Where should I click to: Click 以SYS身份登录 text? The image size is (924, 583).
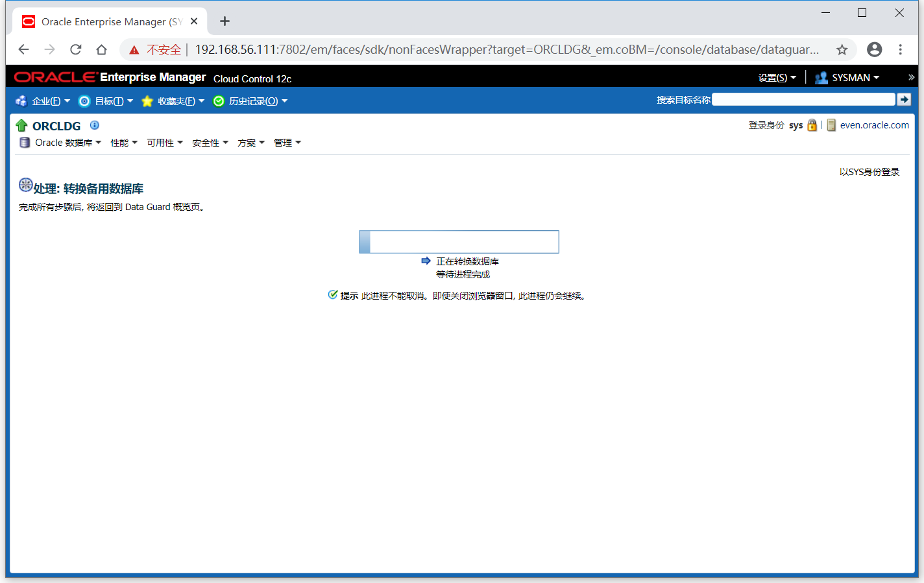(869, 172)
